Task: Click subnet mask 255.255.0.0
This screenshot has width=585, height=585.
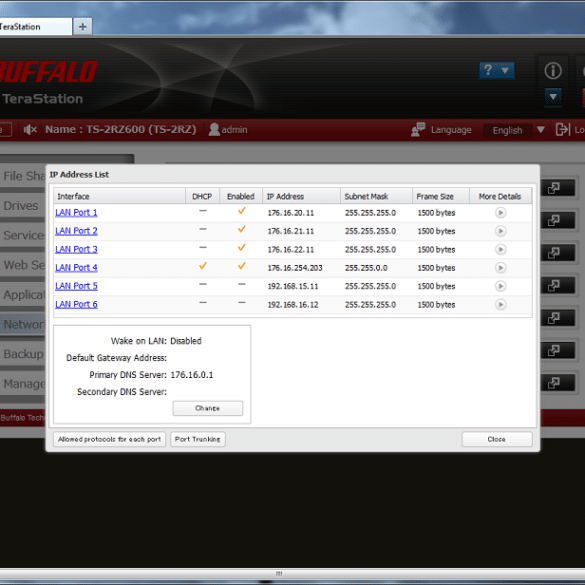Action: coord(366,268)
